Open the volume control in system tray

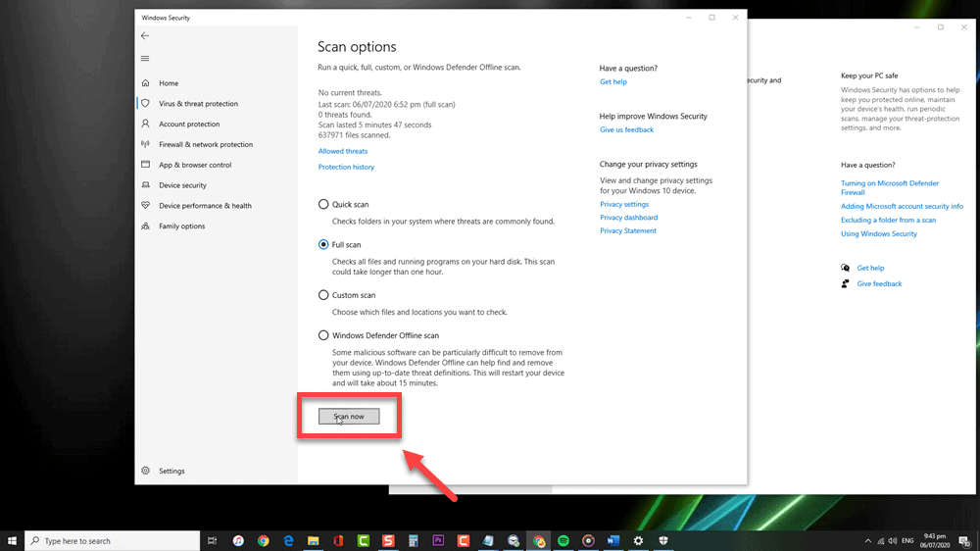[893, 541]
